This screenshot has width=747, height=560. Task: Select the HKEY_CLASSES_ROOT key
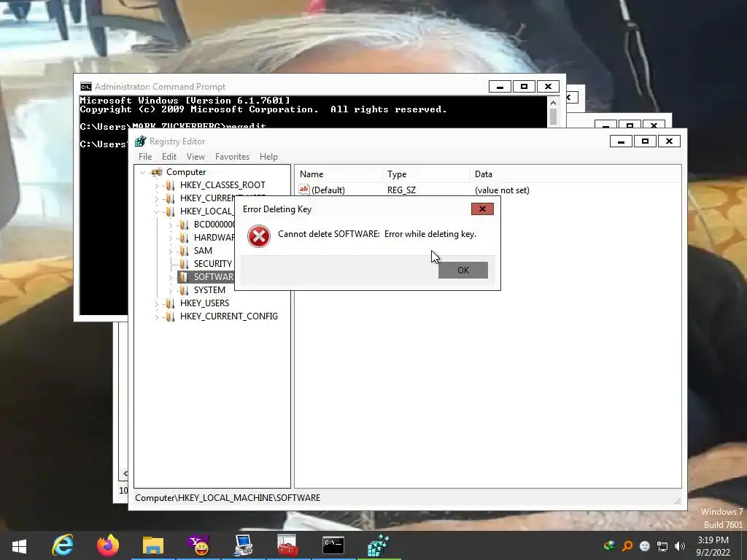point(222,184)
